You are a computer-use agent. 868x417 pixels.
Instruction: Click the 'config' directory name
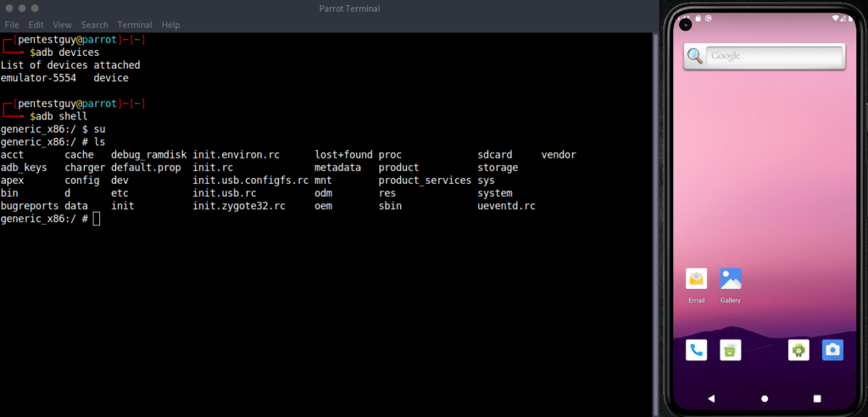82,181
